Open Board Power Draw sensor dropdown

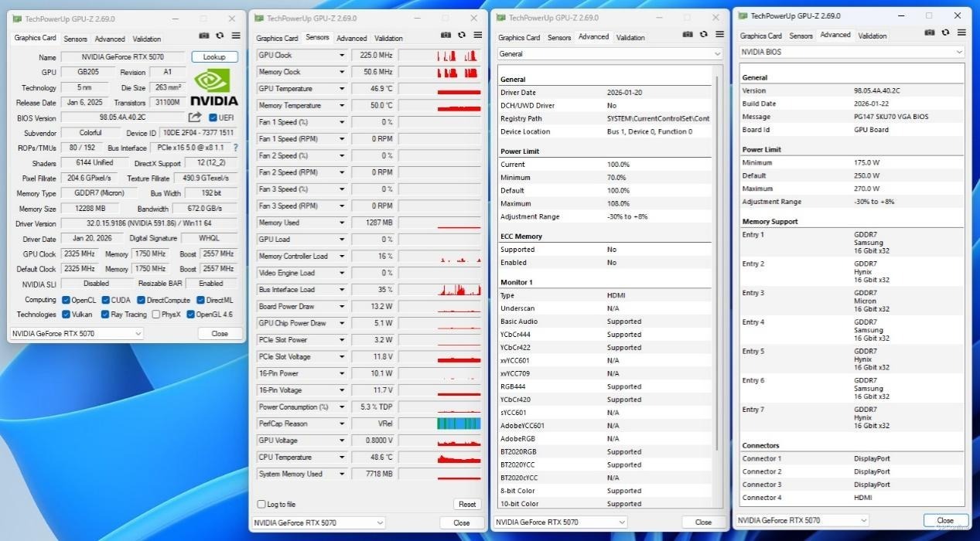click(342, 307)
